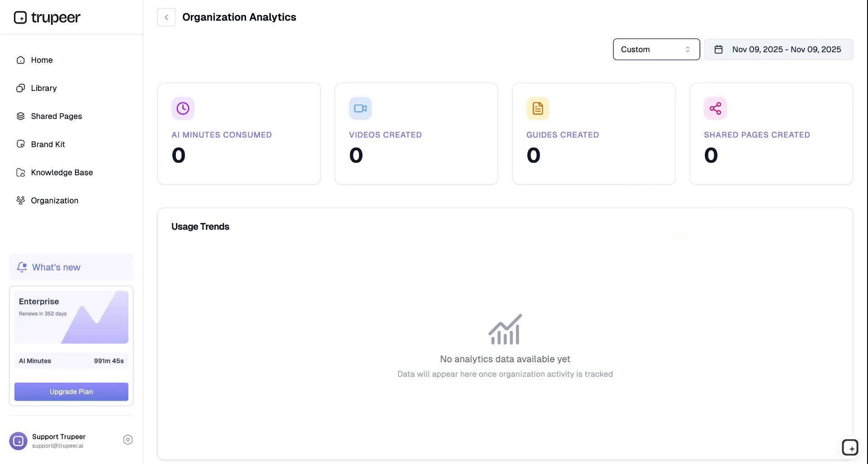Viewport: 868px width, 464px height.
Task: Open the Organization page
Action: click(54, 200)
